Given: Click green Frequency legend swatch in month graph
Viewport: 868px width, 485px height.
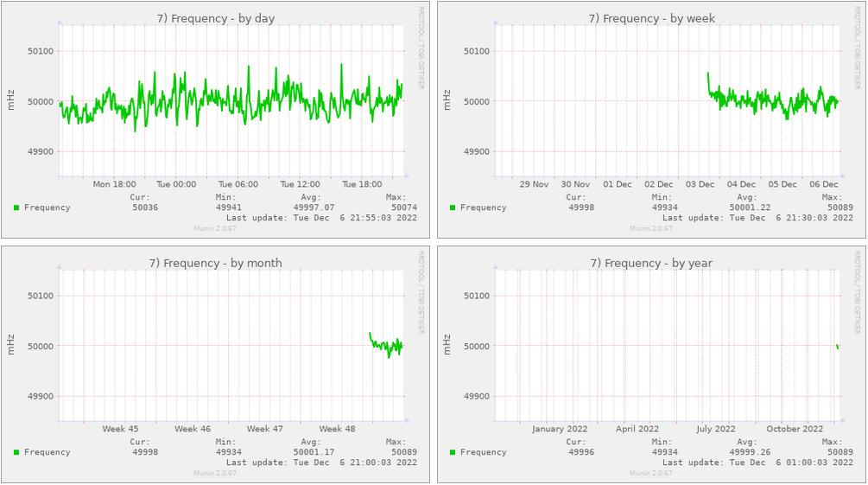Looking at the screenshot, I should (x=16, y=452).
